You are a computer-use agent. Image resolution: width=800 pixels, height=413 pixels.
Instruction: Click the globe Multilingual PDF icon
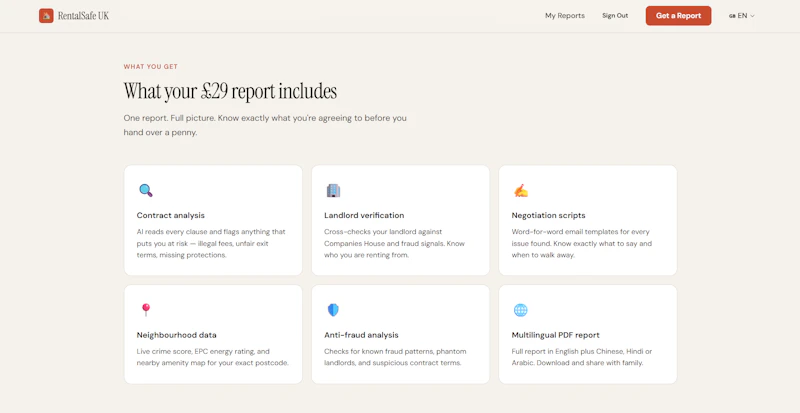pyautogui.click(x=520, y=310)
